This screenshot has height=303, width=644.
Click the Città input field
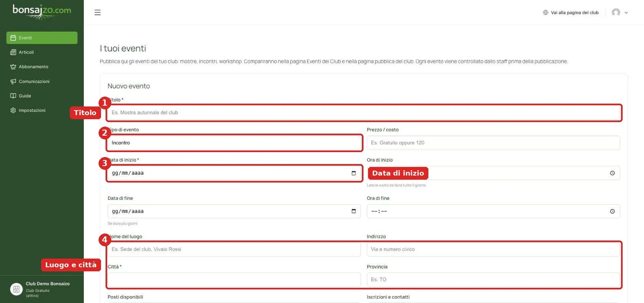click(x=234, y=280)
